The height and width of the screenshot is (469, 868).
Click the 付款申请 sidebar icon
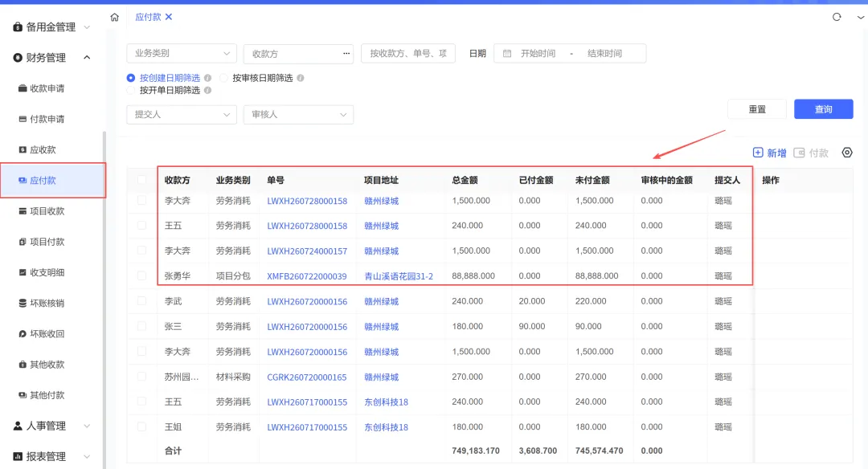(x=23, y=119)
